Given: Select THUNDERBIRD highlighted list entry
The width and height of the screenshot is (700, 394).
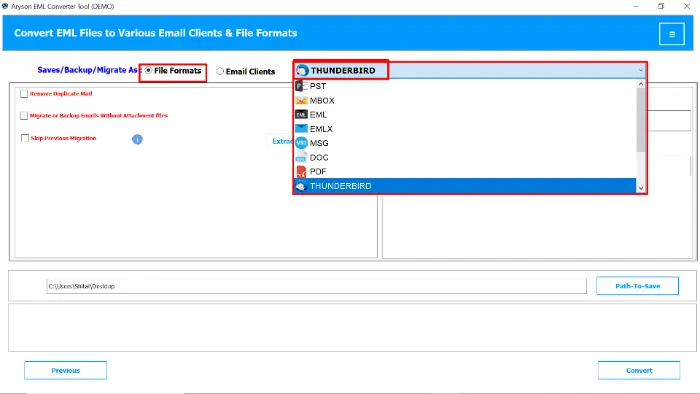Looking at the screenshot, I should (x=465, y=186).
